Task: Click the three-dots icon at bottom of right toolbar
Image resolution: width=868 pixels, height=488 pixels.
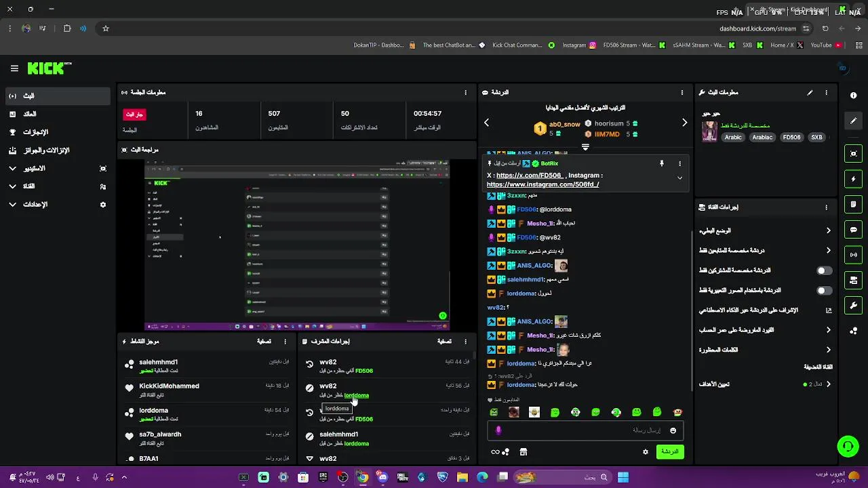Action: coord(854,330)
